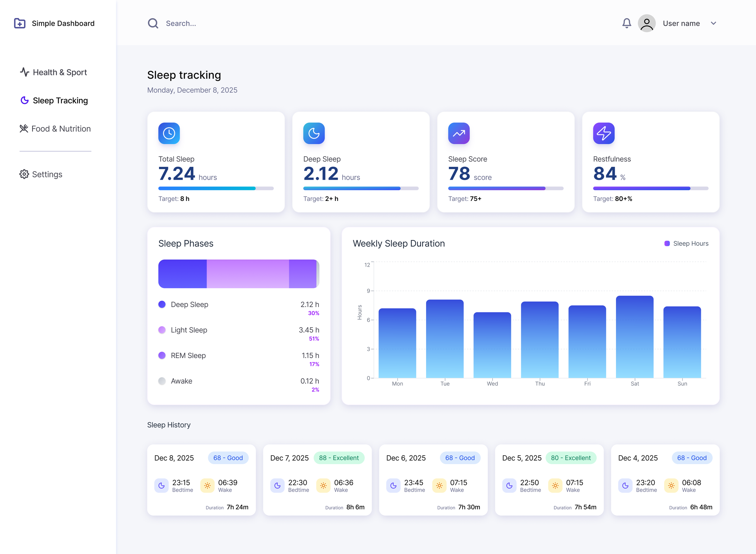This screenshot has height=554, width=756.
Task: Click the Restfulness lightning bolt icon
Action: pyautogui.click(x=604, y=133)
